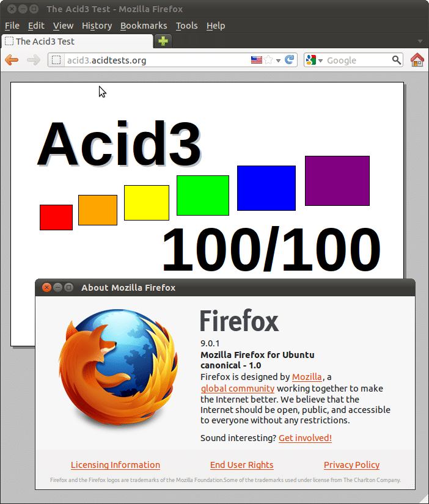
Task: Select The Acid3 Test tab
Action: 77,41
